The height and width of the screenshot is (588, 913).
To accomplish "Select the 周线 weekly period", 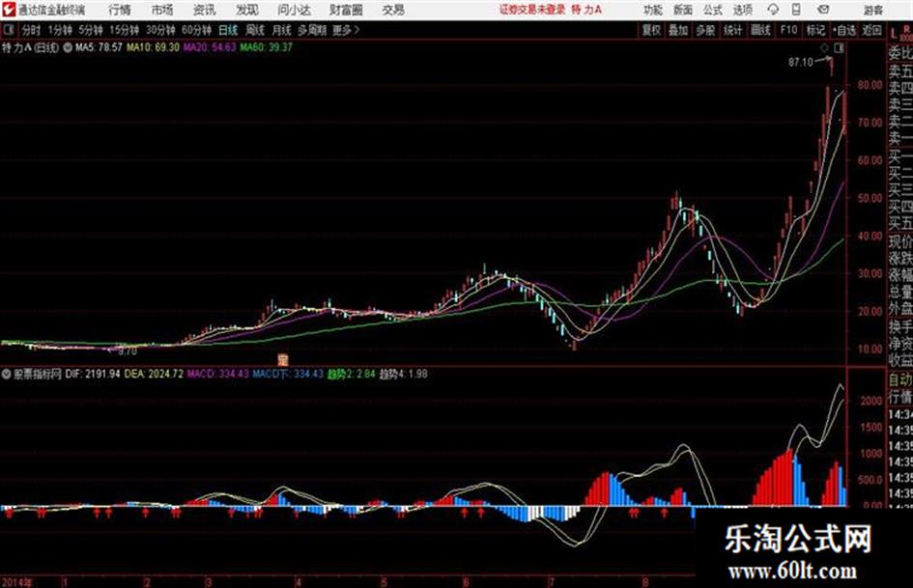I will click(255, 30).
